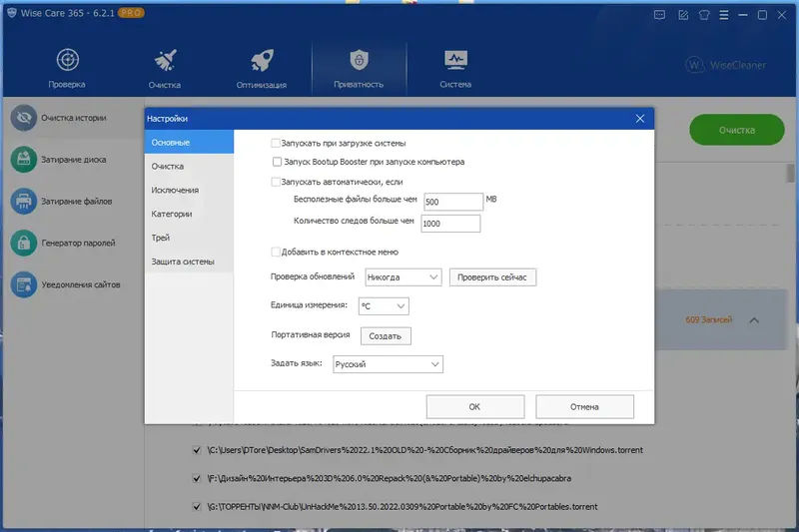The height and width of the screenshot is (532, 799).
Task: Open the Задать язык Русский dropdown
Action: (x=388, y=364)
